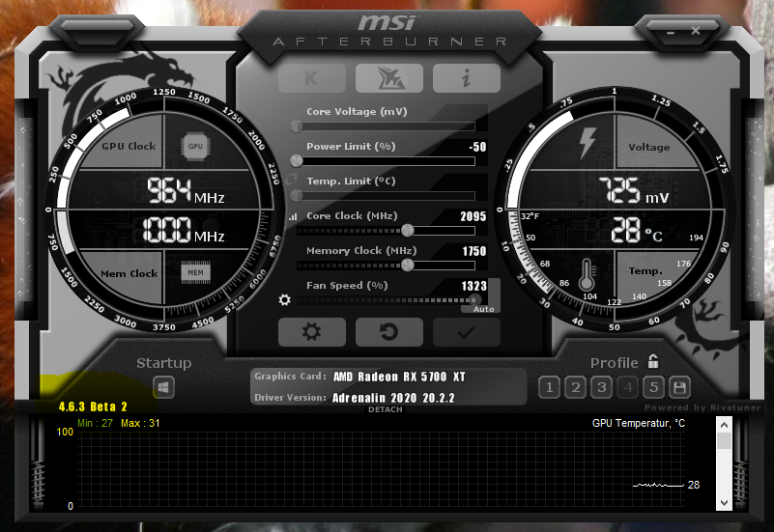The height and width of the screenshot is (532, 774).
Task: Select profile slot 1
Action: pyautogui.click(x=550, y=387)
